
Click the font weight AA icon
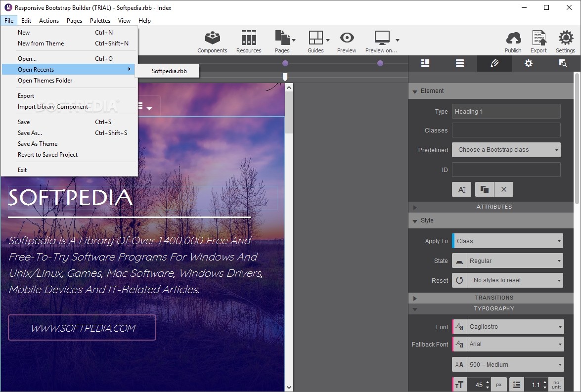click(459, 365)
